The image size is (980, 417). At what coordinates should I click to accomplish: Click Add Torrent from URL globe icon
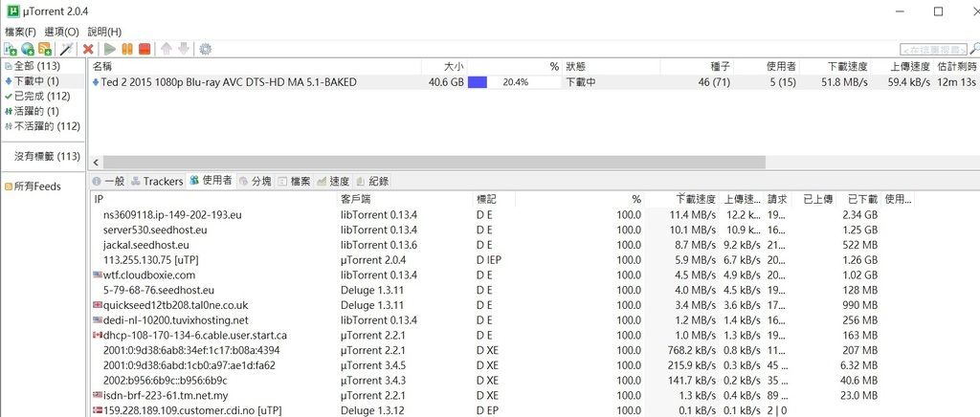28,49
